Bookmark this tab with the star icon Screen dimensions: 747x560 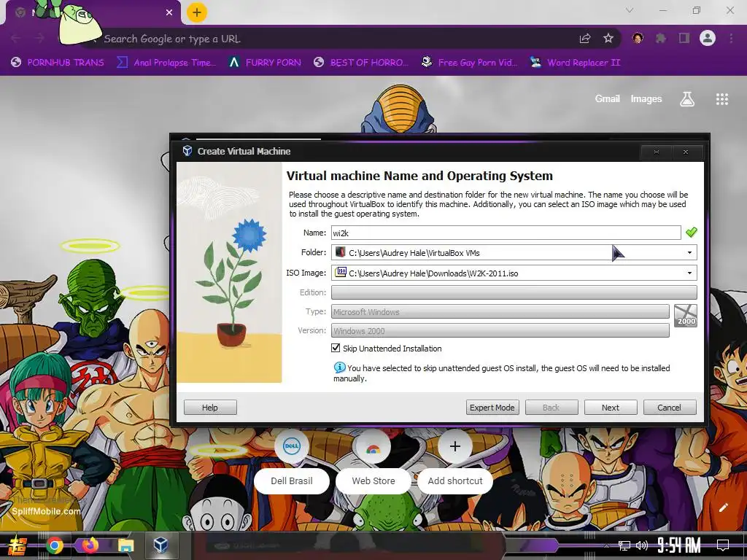tap(608, 39)
